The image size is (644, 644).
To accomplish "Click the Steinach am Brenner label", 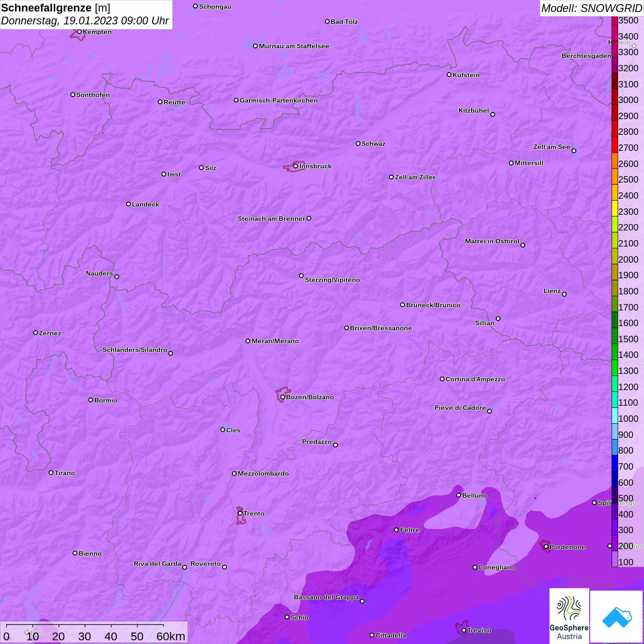I will [271, 218].
